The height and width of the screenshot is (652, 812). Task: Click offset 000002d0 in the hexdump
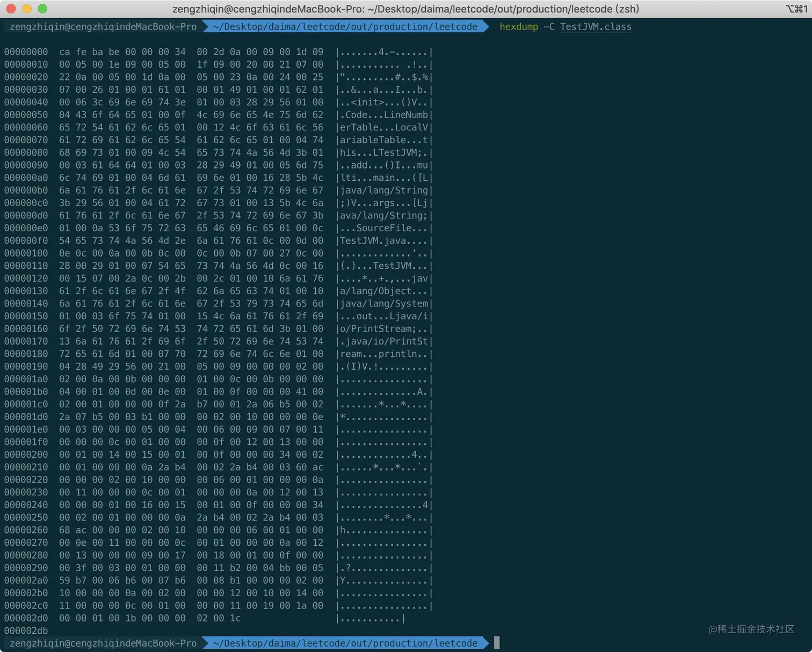pyautogui.click(x=26, y=618)
